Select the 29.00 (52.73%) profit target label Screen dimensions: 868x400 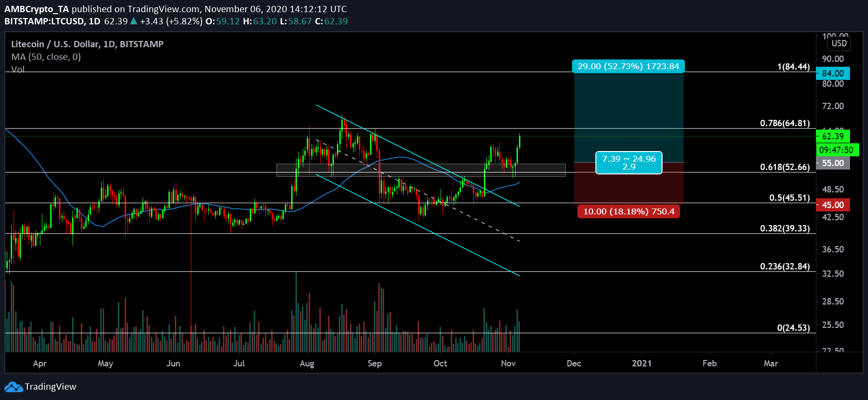click(x=628, y=66)
